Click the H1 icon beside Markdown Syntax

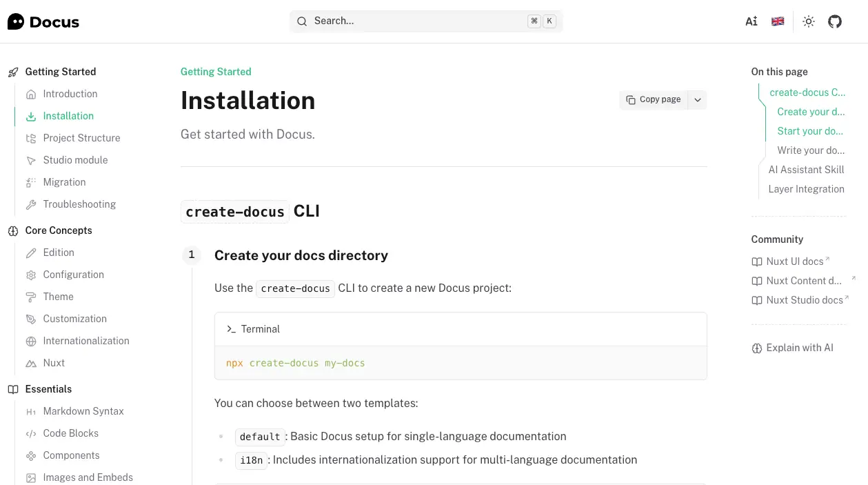point(31,411)
